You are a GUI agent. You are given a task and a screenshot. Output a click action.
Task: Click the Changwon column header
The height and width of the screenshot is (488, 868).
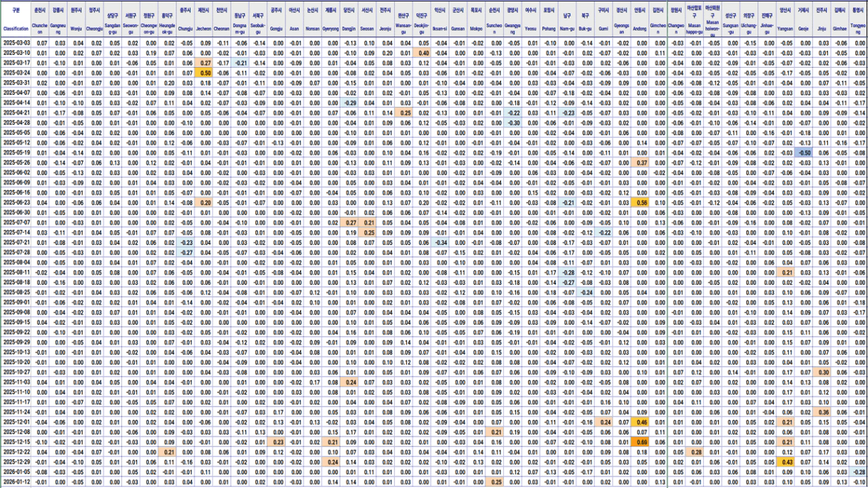point(675,21)
